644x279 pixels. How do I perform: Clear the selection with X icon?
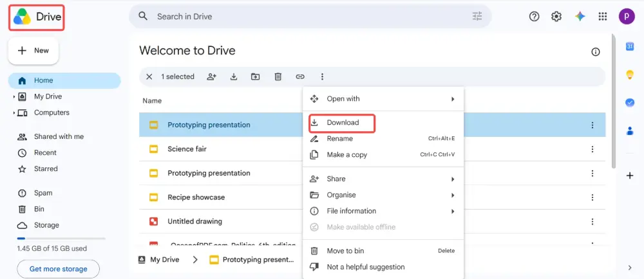pyautogui.click(x=149, y=76)
